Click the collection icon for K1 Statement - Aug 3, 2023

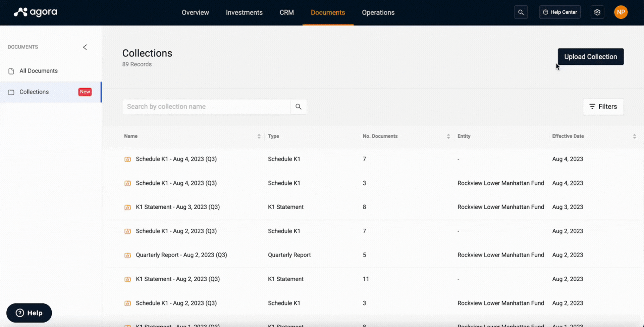127,207
